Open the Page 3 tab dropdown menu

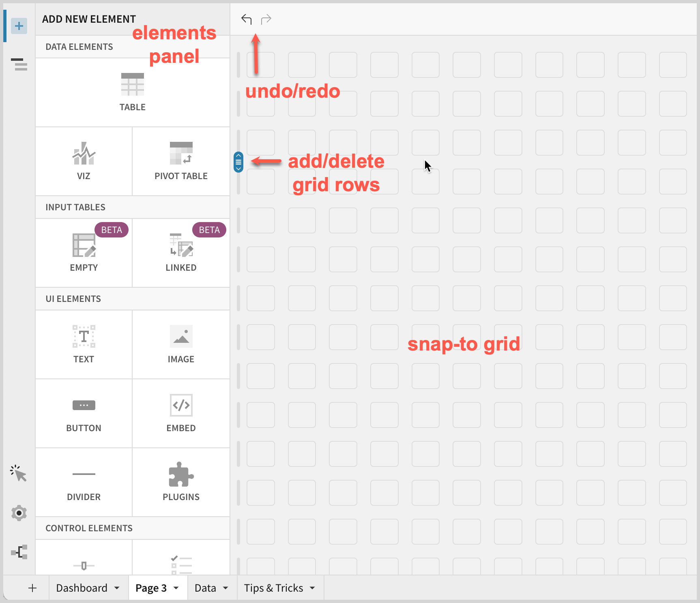click(x=176, y=588)
